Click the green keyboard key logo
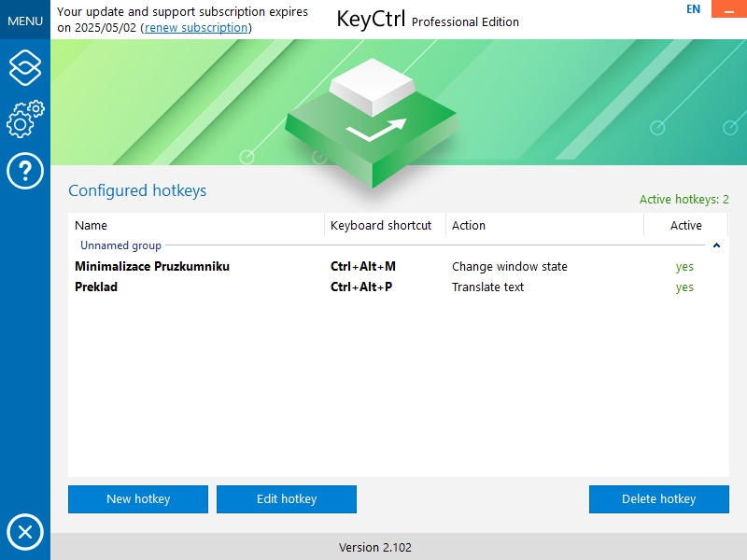This screenshot has height=560, width=747. (372, 123)
